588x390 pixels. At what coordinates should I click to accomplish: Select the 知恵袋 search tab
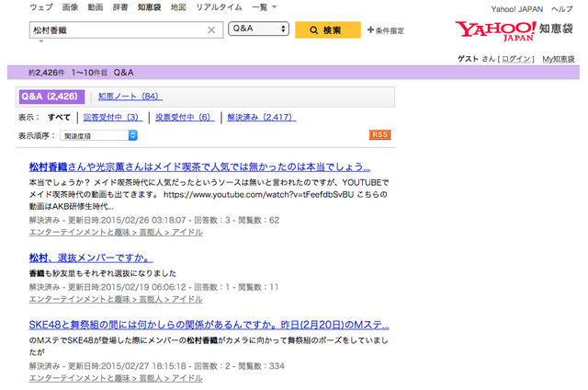tap(149, 7)
